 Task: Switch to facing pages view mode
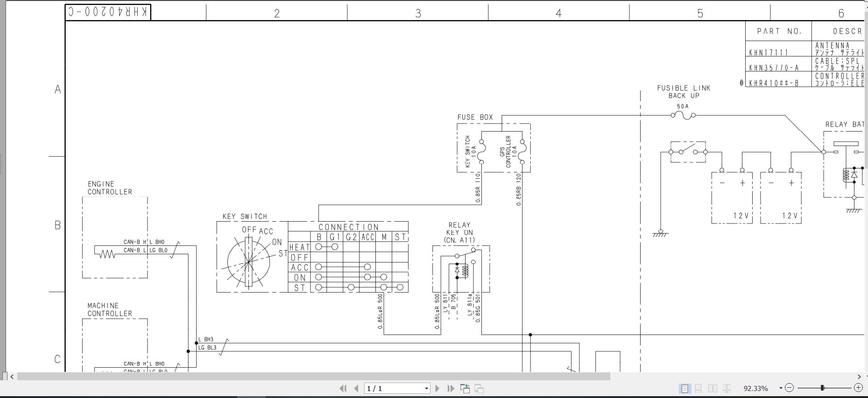(x=713, y=388)
